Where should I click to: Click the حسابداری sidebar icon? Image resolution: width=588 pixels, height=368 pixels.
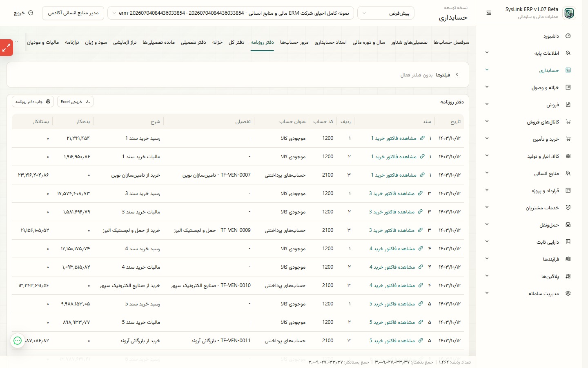point(568,70)
